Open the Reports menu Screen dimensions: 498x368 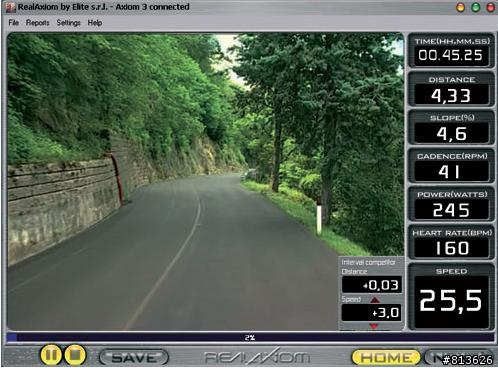point(37,23)
